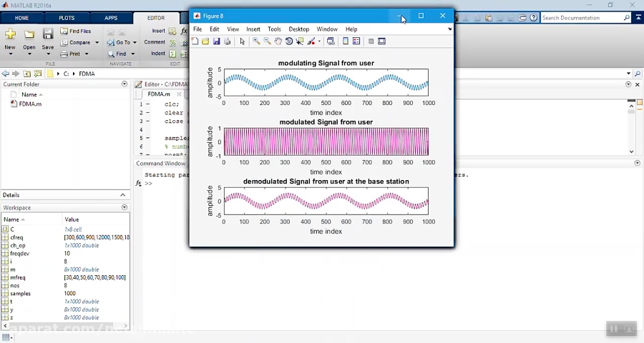This screenshot has width=644, height=343.
Task: Open the Tools menu in Figure 8
Action: [x=274, y=29]
